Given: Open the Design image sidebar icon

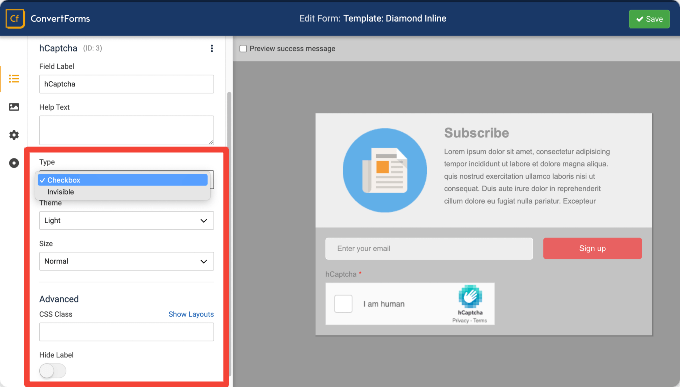Looking at the screenshot, I should 14,107.
